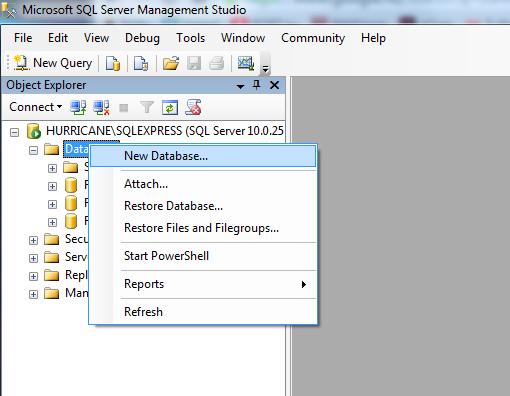Image resolution: width=510 pixels, height=396 pixels.
Task: Expand the Management folder node
Action: coord(33,294)
